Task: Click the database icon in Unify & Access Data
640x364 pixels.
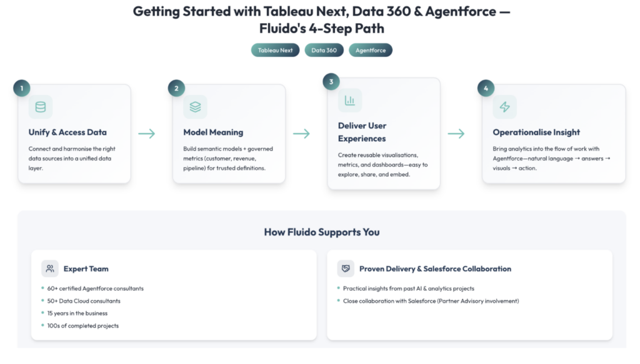Action: 41,107
